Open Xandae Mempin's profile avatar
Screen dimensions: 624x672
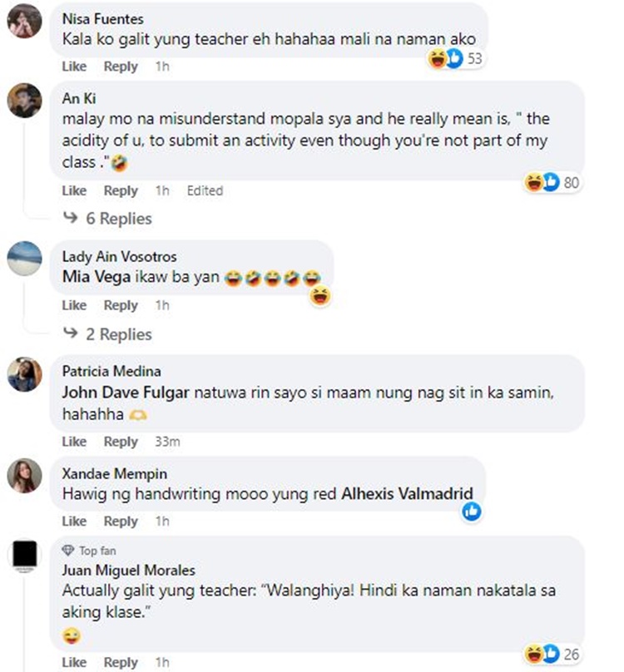tap(24, 475)
